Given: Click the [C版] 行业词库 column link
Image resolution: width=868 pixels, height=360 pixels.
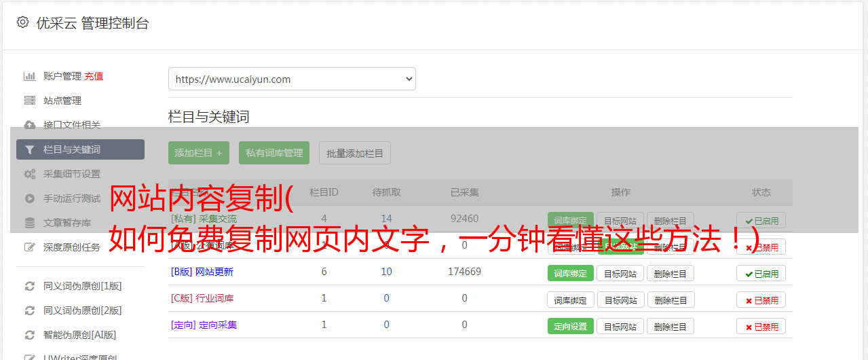Looking at the screenshot, I should pyautogui.click(x=202, y=298).
